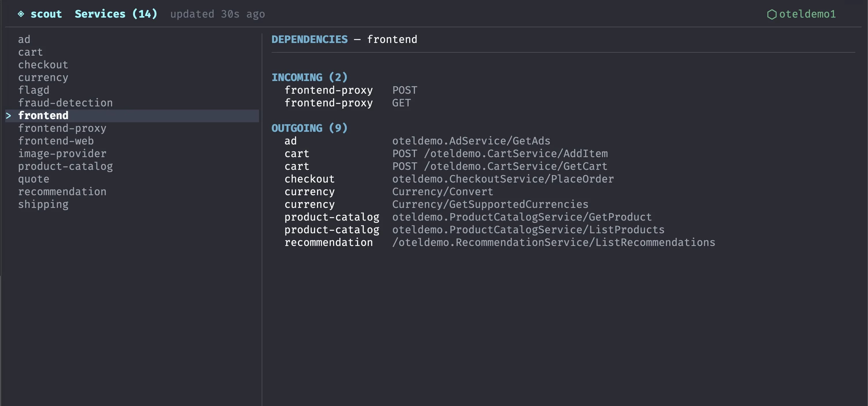This screenshot has width=868, height=406.
Task: Select the frontend-proxy service
Action: (x=62, y=128)
